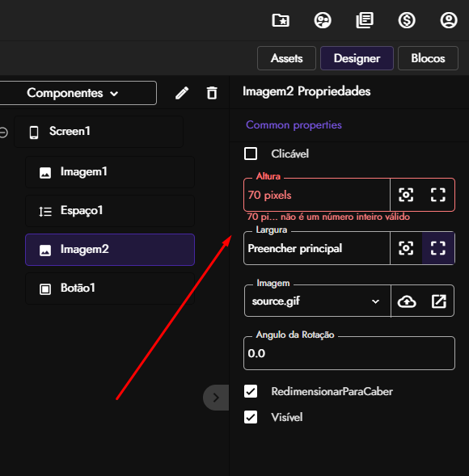This screenshot has height=476, width=469.
Task: Toggle the Clicável checkbox
Action: pyautogui.click(x=251, y=154)
